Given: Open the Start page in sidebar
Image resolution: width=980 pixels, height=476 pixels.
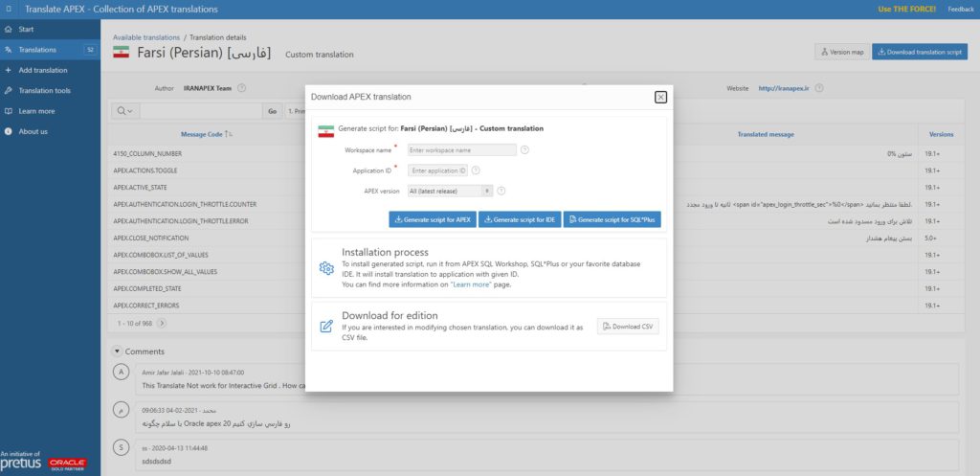Looking at the screenshot, I should pos(50,30).
